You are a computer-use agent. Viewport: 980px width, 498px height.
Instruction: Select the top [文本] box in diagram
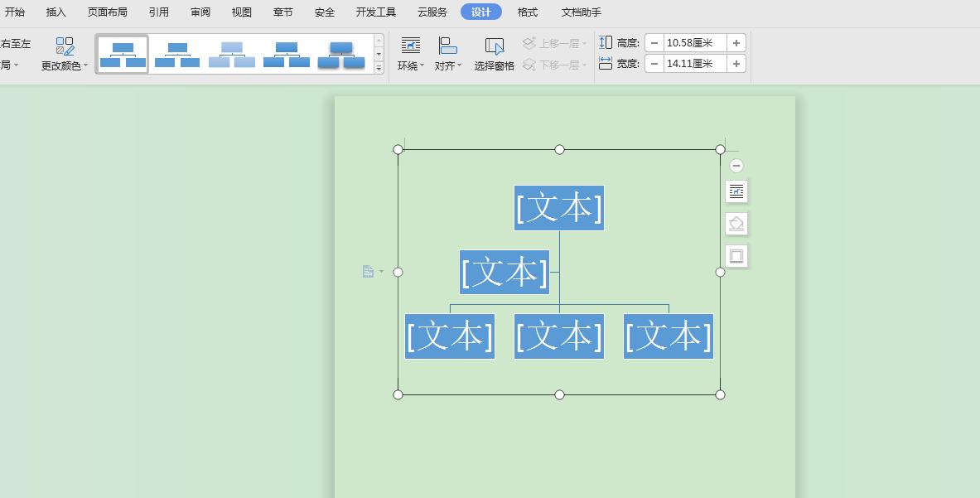[x=558, y=208]
